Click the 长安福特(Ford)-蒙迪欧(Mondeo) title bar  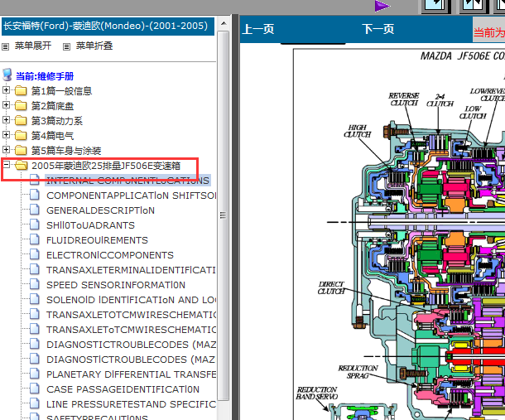[x=108, y=27]
